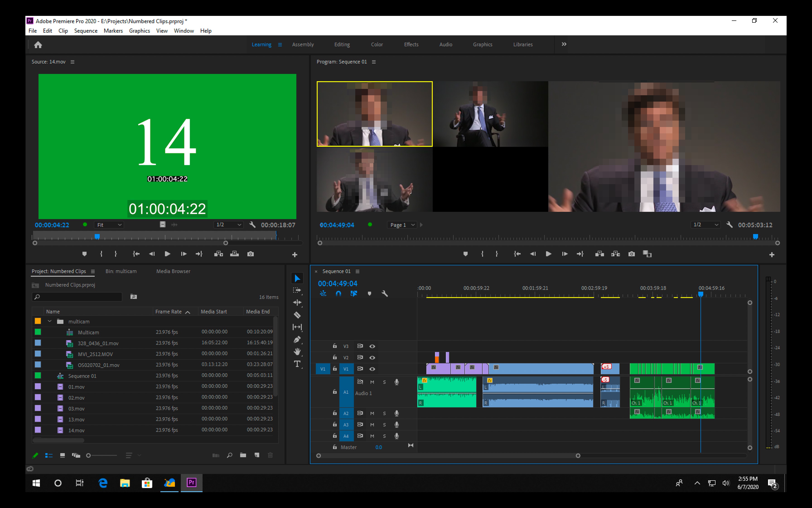Click Export Frame camera in Program monitor
Image resolution: width=812 pixels, height=508 pixels.
point(631,254)
